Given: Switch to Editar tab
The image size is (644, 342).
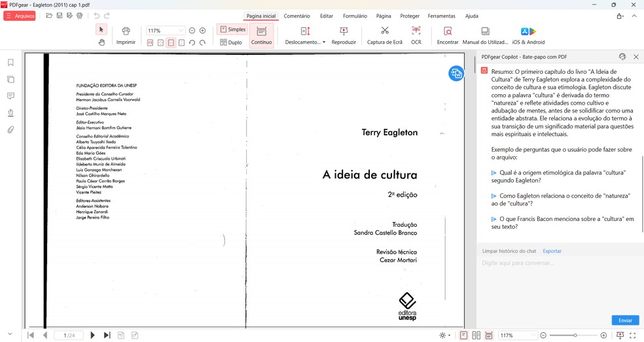Looking at the screenshot, I should click(327, 16).
